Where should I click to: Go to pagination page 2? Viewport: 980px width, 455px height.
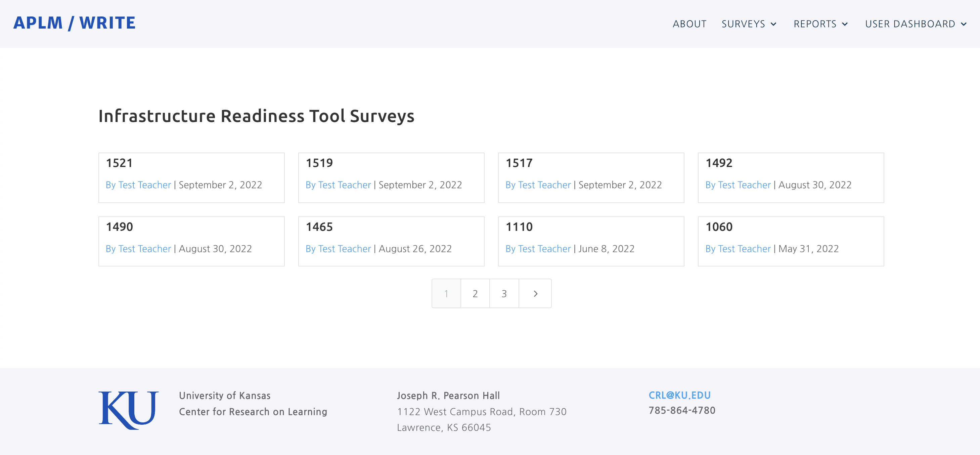click(x=475, y=294)
